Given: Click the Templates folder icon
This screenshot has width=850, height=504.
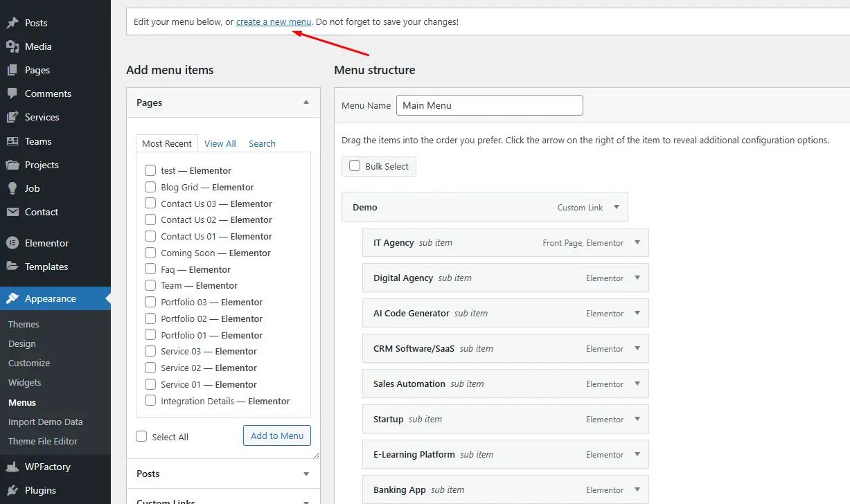Looking at the screenshot, I should 12,267.
